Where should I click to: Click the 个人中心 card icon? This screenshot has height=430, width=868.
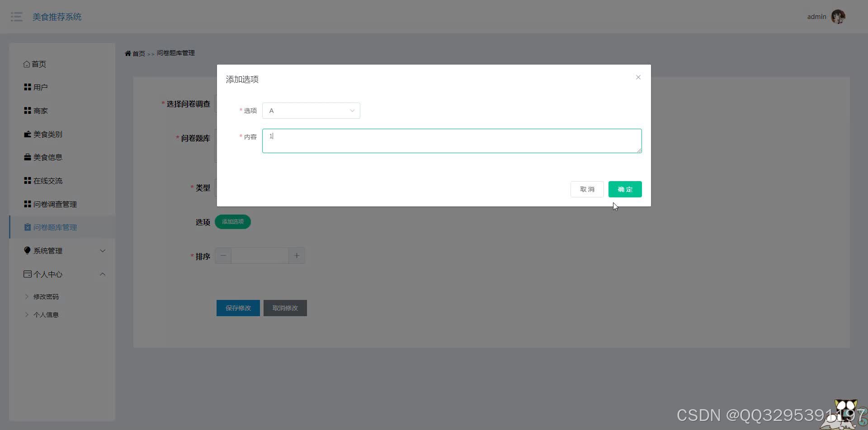pos(28,274)
